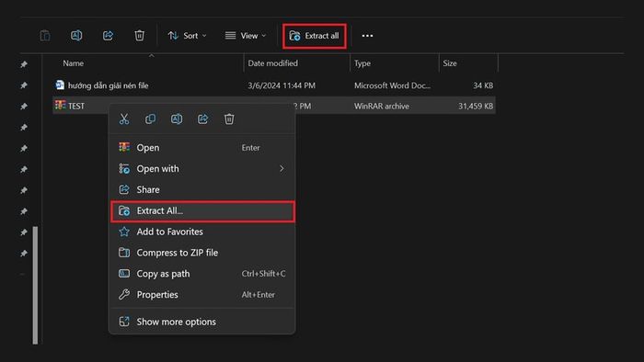Choose Add to Favorites

(202, 232)
